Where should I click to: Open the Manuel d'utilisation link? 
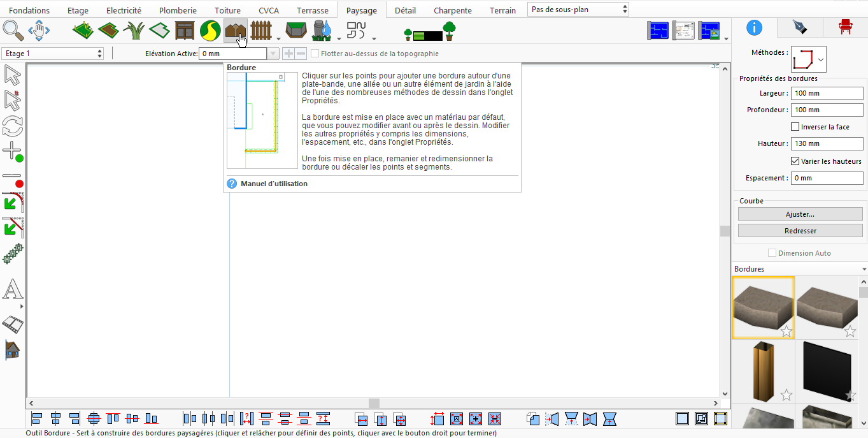[x=274, y=184]
